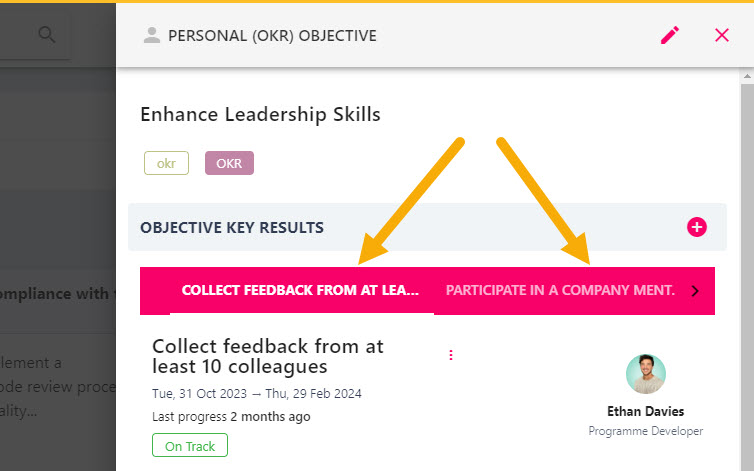This screenshot has width=754, height=471.
Task: Click the lowercase okr tag
Action: click(166, 163)
